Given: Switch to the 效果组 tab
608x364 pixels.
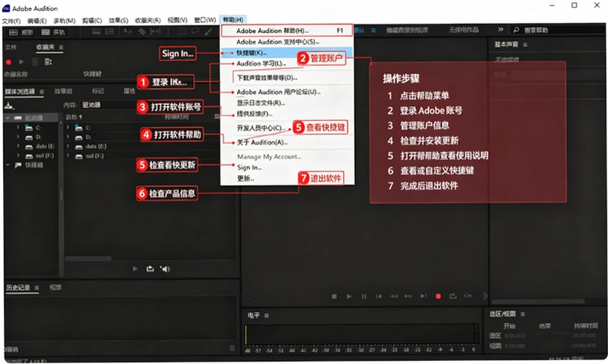Looking at the screenshot, I should pos(63,91).
